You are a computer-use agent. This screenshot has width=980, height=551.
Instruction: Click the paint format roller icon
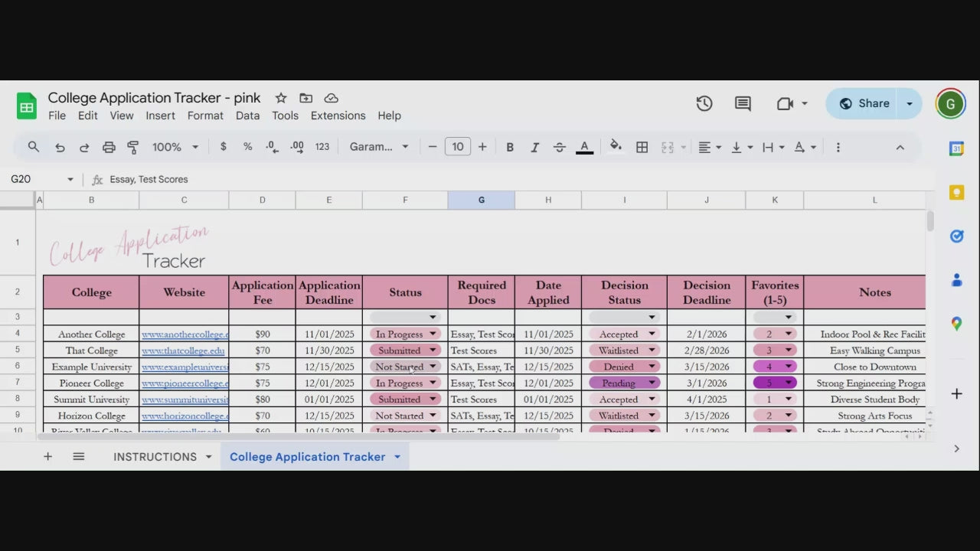[x=133, y=147]
